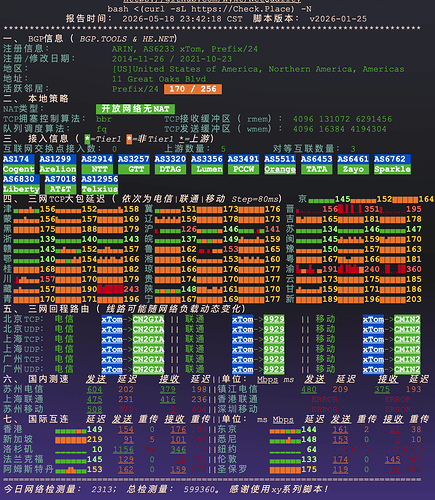The image size is (435, 500).
Task: Click 东京 send speed 161
Action: [340, 429]
